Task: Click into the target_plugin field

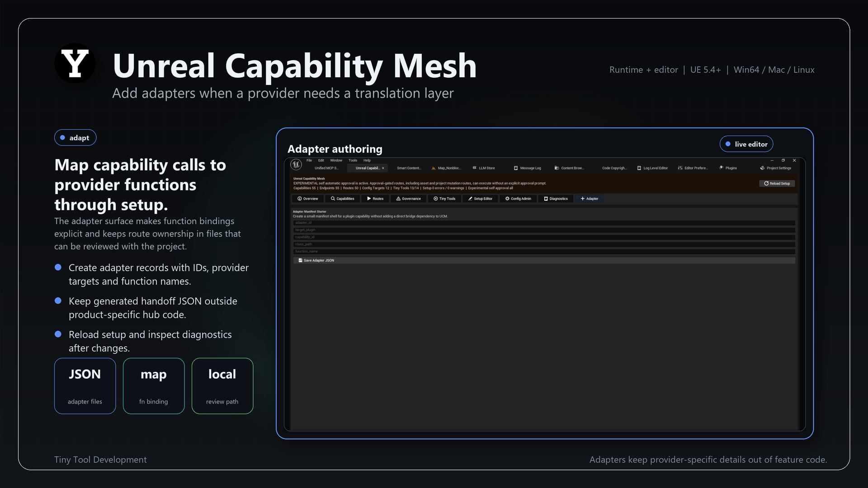Action: pyautogui.click(x=544, y=230)
